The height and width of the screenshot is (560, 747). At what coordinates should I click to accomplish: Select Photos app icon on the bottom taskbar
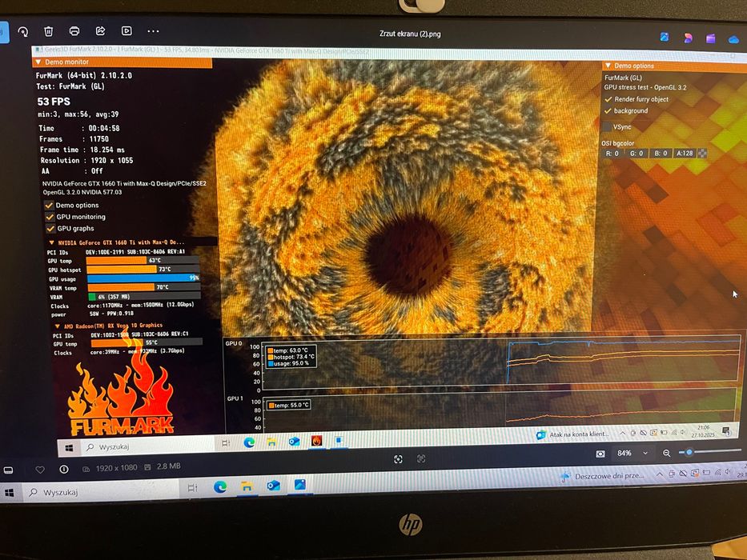coord(300,484)
